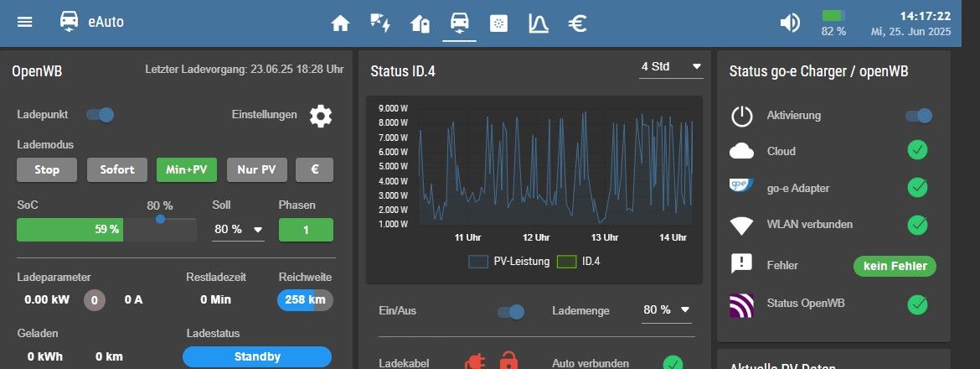Open the euro costs page icon

pos(576,23)
